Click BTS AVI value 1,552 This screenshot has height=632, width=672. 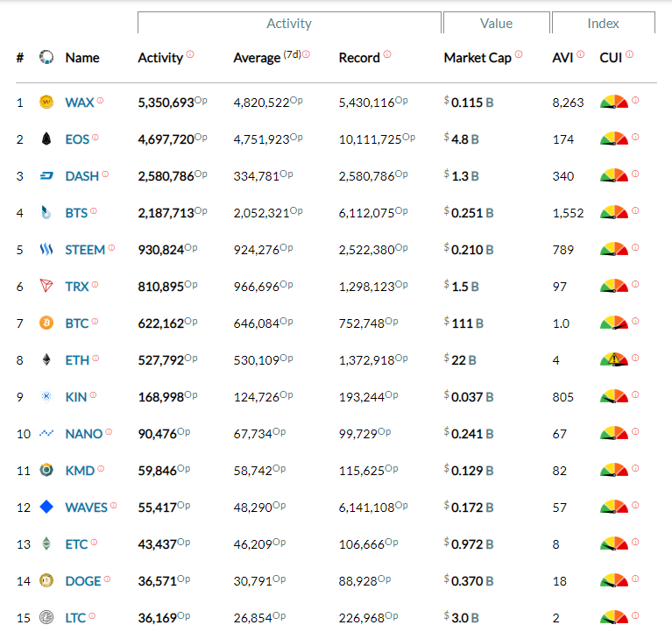coord(568,213)
